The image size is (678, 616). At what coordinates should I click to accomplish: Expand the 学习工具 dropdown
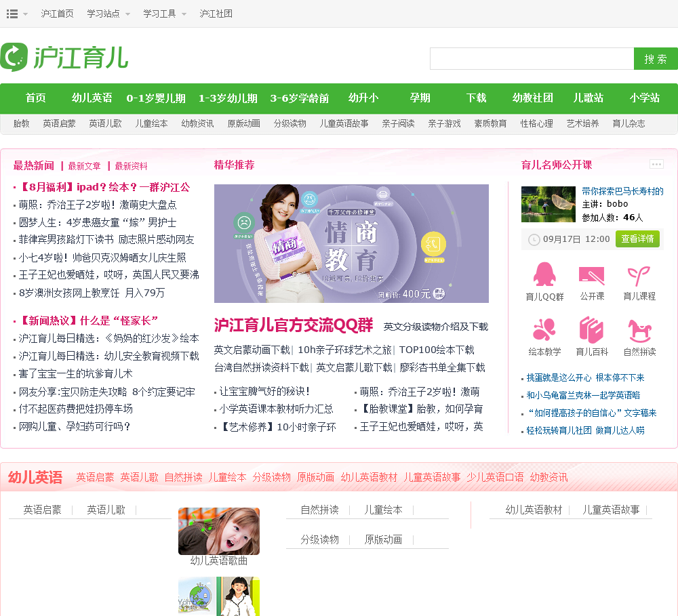165,14
